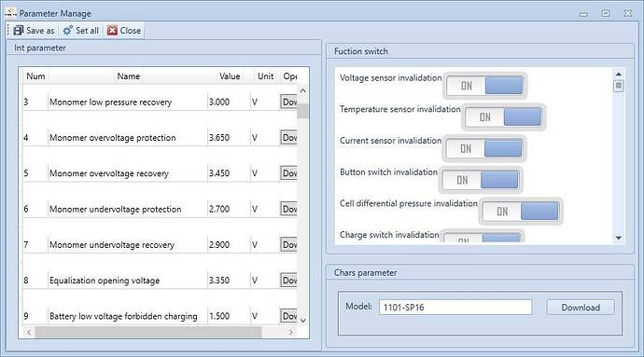Click Function switch panel scroll up arrow

pos(619,74)
